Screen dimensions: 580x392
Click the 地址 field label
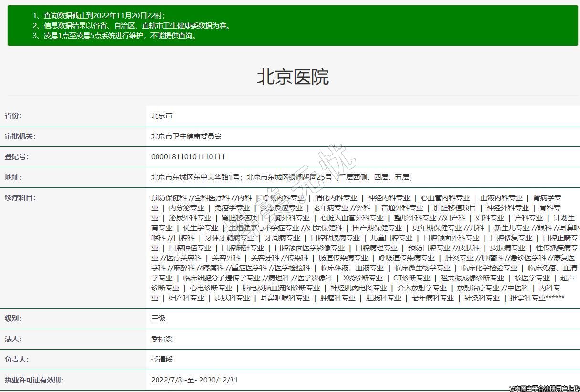[x=13, y=177]
